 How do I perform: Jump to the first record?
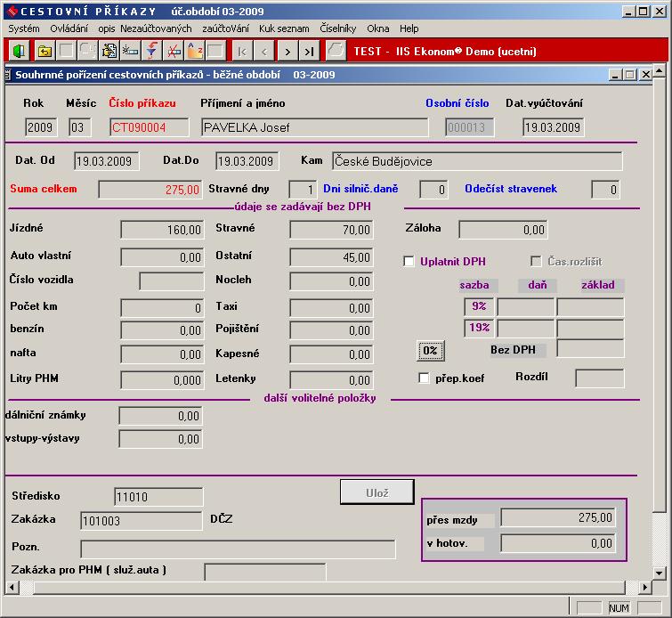click(x=242, y=51)
